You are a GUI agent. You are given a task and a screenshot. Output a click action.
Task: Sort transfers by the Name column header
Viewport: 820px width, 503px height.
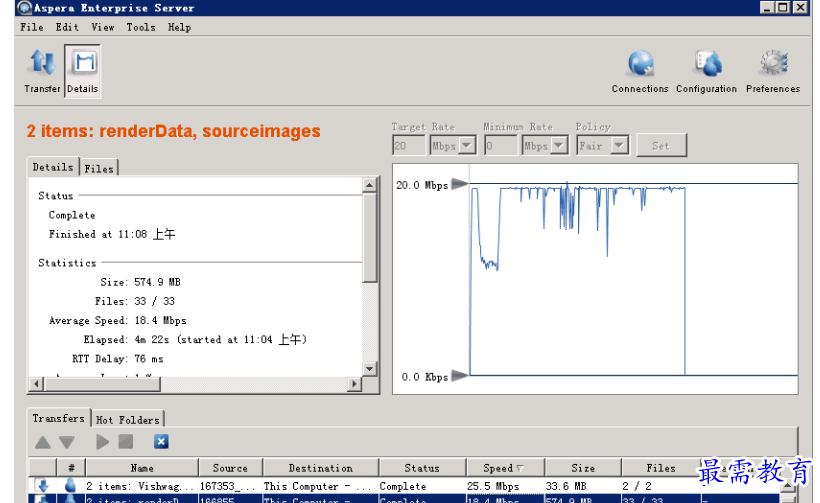click(142, 468)
